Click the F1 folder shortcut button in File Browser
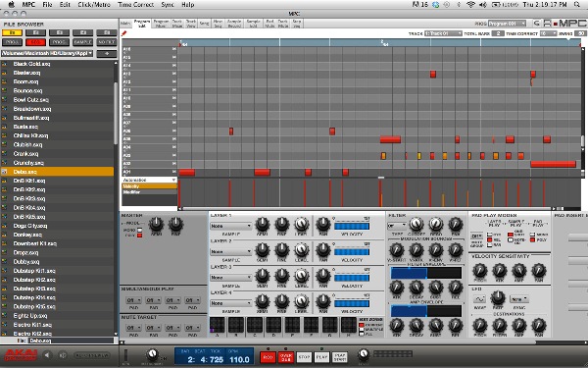 [12, 33]
